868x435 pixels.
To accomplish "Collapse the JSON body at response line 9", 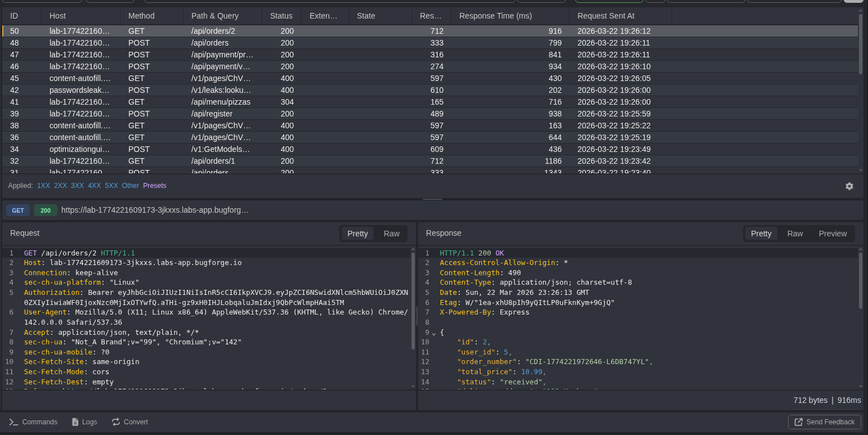I will coord(433,333).
